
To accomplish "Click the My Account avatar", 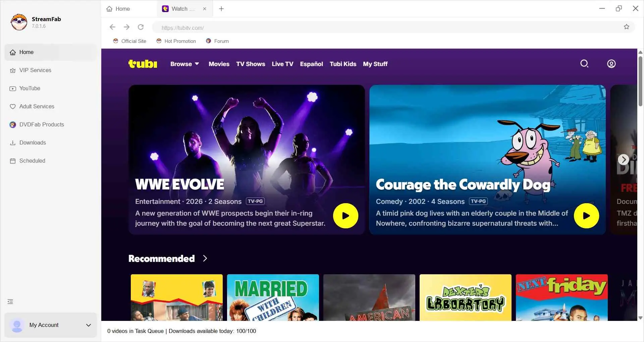I will (17, 325).
